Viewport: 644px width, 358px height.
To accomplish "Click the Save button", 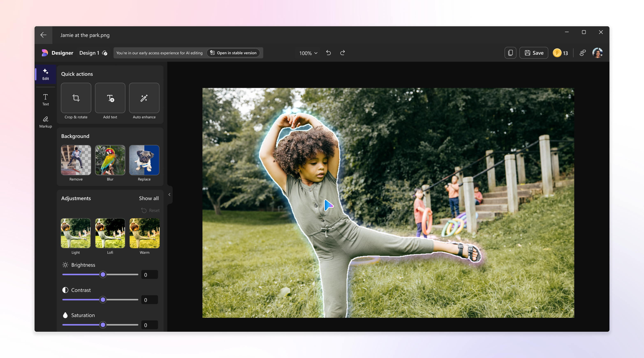I will pos(534,53).
